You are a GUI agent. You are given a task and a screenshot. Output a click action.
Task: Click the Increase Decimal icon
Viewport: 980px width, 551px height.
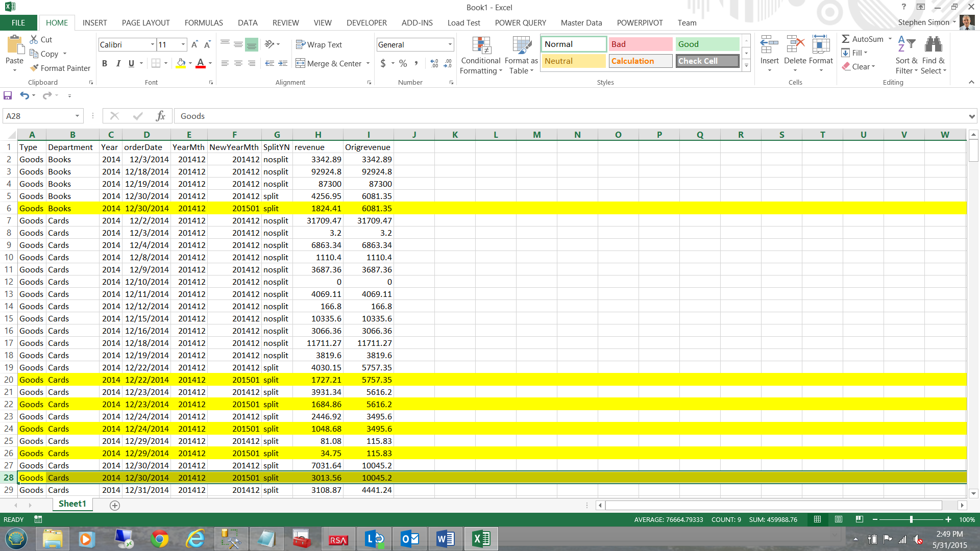click(434, 63)
